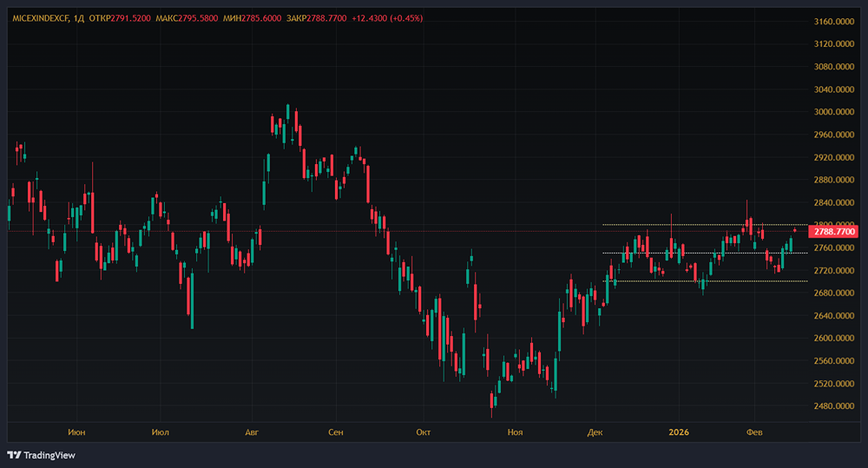Select the MICEXINDEXCF symbol name

(41, 18)
